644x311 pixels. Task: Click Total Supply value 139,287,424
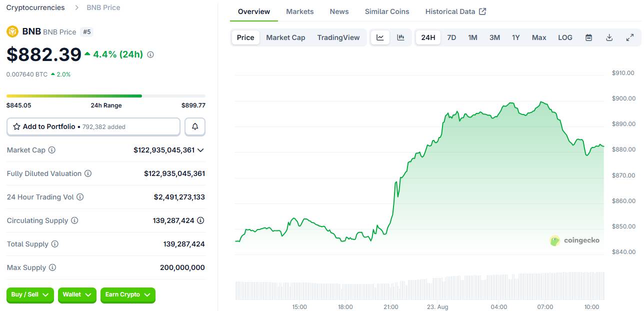pos(184,244)
